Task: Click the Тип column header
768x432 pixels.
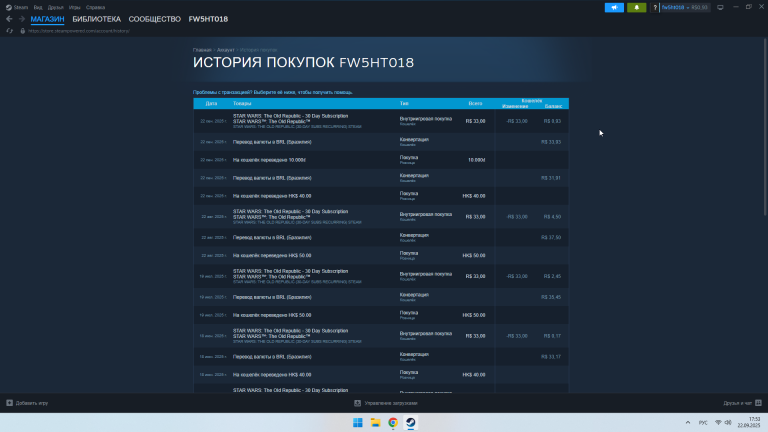Action: pos(404,103)
